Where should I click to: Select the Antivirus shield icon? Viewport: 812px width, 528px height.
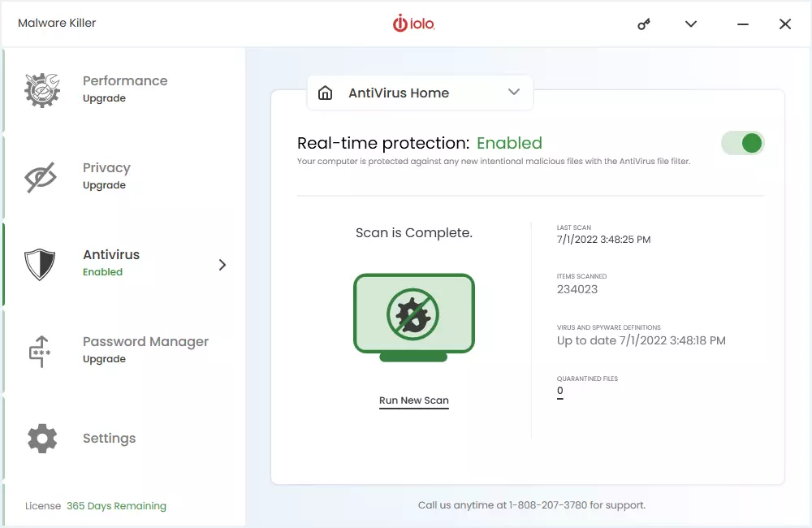(x=41, y=262)
